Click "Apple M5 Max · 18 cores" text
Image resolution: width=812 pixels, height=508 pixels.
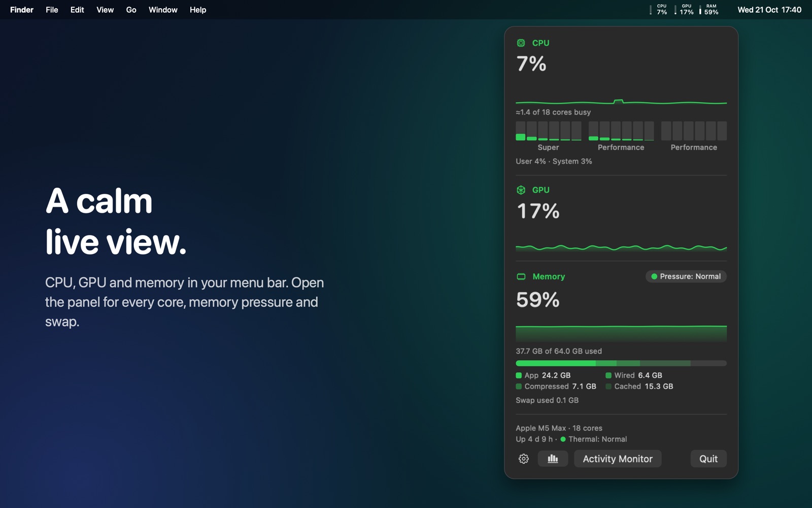click(x=559, y=428)
